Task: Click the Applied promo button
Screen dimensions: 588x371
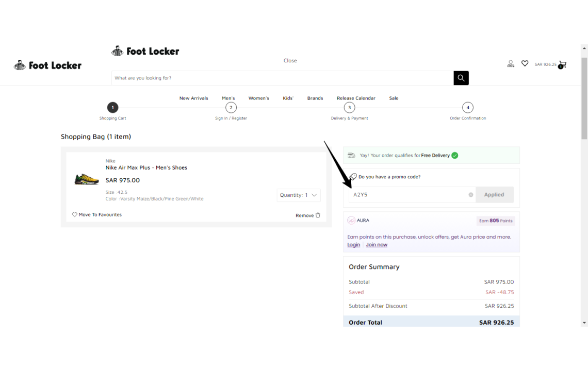Action: (495, 195)
